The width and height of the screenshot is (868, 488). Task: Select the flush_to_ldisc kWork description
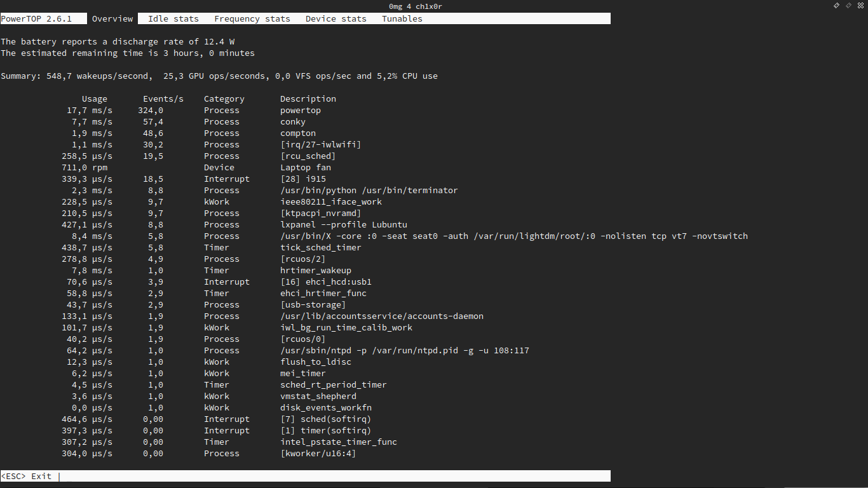[x=316, y=362]
